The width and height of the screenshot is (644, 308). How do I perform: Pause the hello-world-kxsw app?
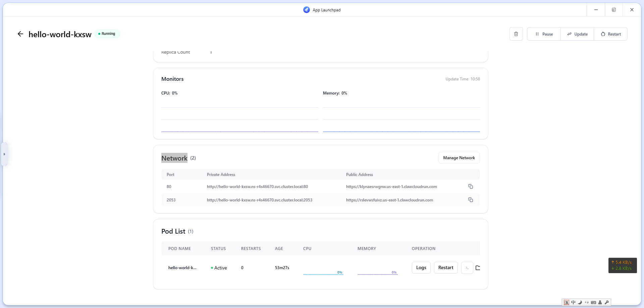pos(544,34)
